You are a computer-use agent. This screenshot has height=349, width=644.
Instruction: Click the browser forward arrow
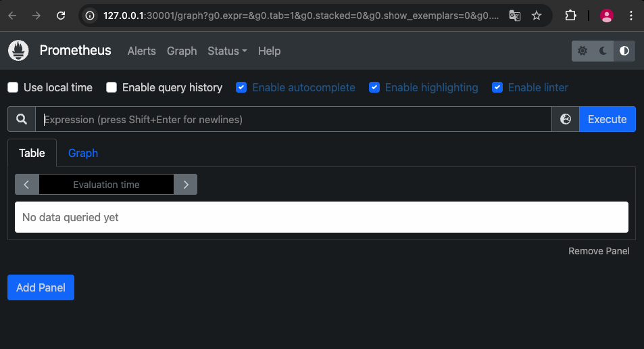(36, 16)
